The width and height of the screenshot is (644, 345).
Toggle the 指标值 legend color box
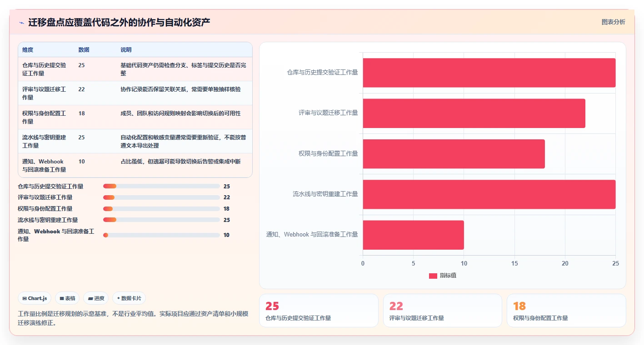pyautogui.click(x=433, y=276)
